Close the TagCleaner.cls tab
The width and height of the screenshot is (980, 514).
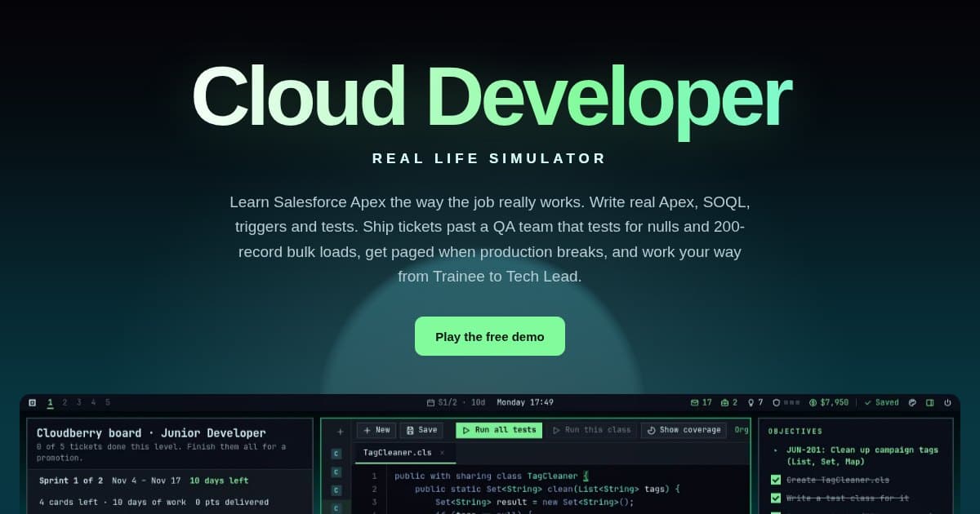[x=442, y=452]
